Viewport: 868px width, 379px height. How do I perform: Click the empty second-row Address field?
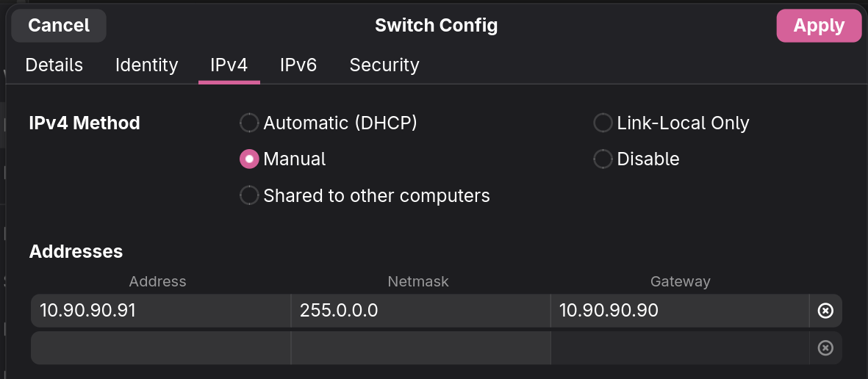click(x=160, y=347)
